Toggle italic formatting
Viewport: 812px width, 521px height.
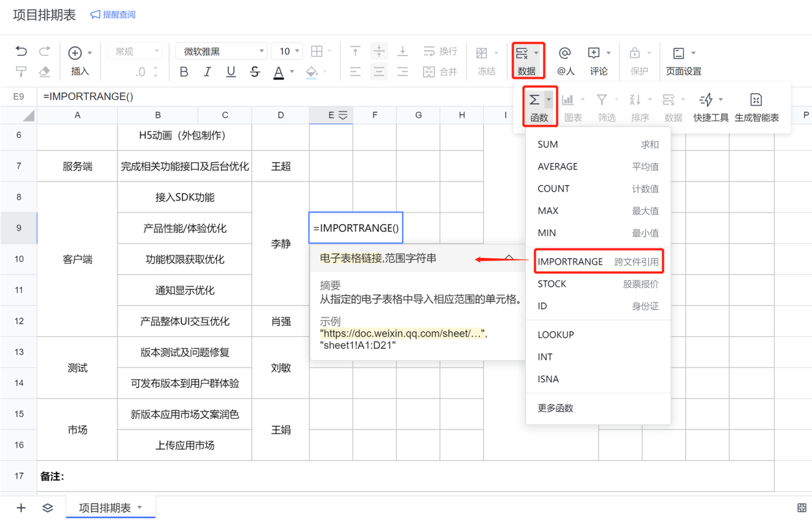click(x=207, y=72)
